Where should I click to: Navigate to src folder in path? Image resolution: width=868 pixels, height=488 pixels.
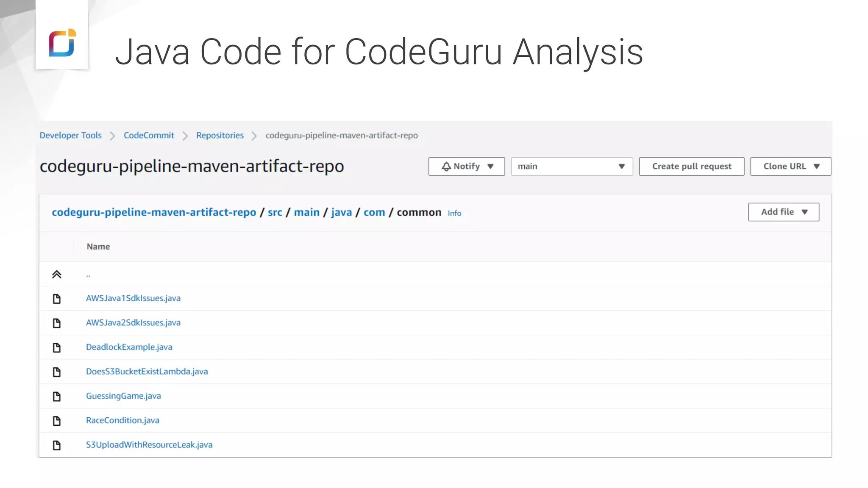[275, 212]
